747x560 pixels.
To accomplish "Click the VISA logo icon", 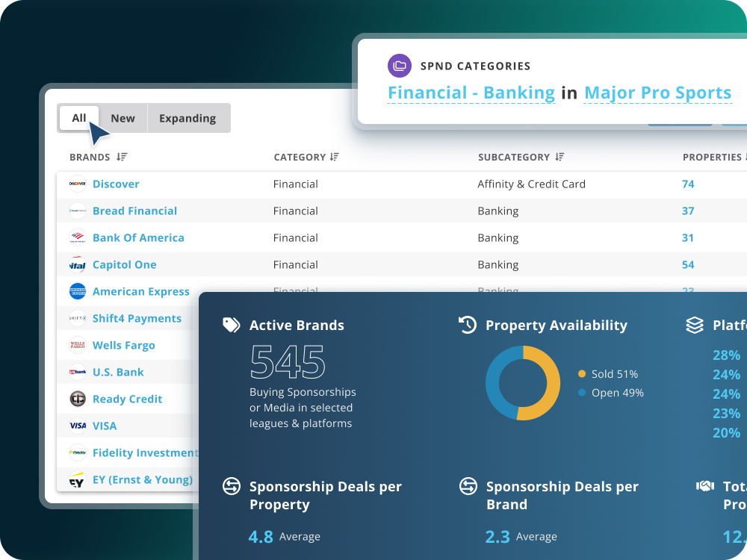I will tap(78, 426).
